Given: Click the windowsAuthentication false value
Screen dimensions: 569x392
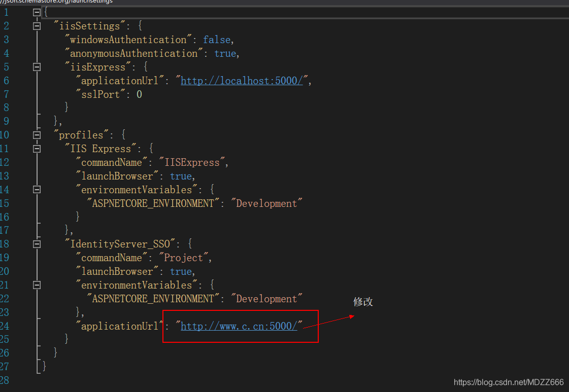Looking at the screenshot, I should 217,40.
